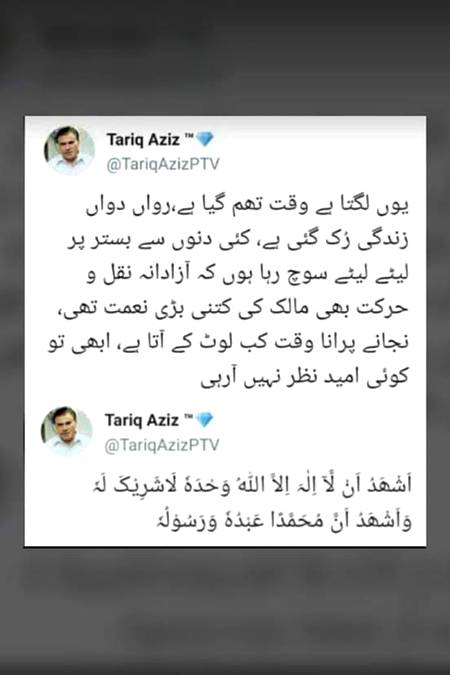Click Urdu line beginning حرکت بھی مالک کی

(x=233, y=309)
